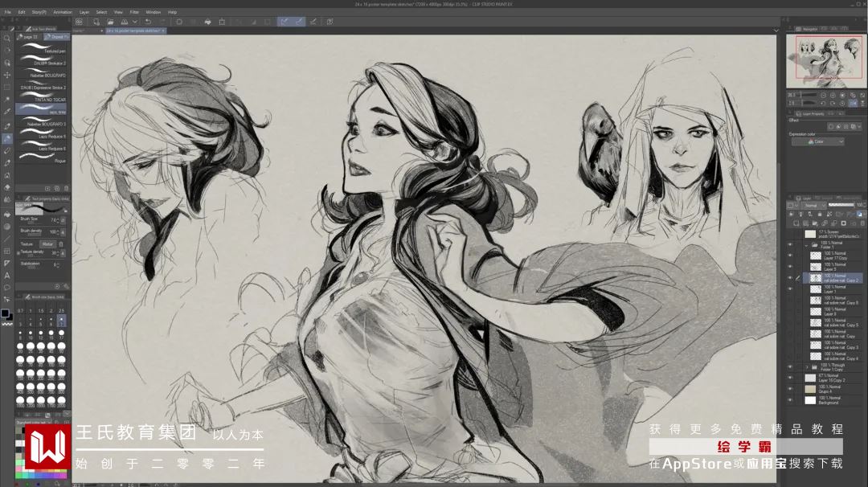The image size is (868, 487).
Task: Toggle visibility of Folder 1 layer
Action: coord(790,244)
